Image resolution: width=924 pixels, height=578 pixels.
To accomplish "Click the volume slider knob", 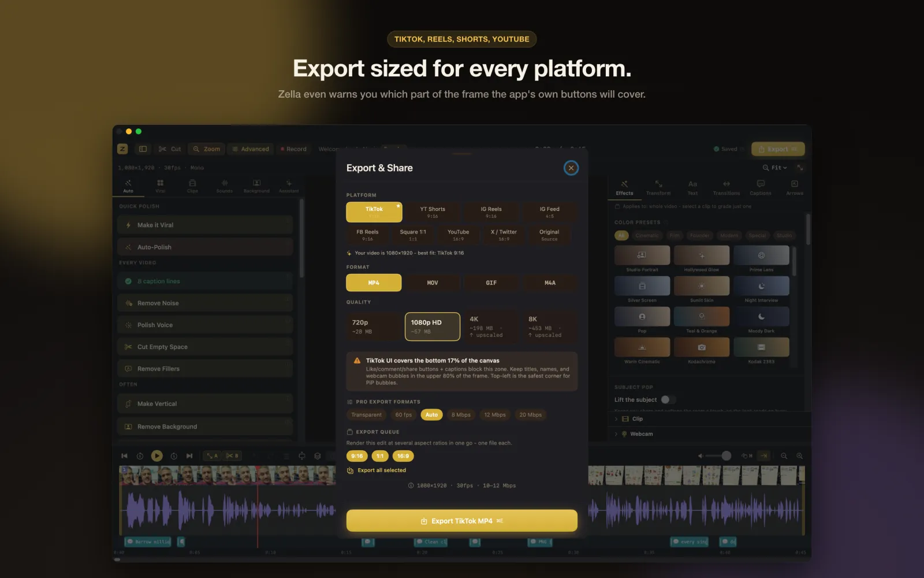I will pyautogui.click(x=726, y=456).
